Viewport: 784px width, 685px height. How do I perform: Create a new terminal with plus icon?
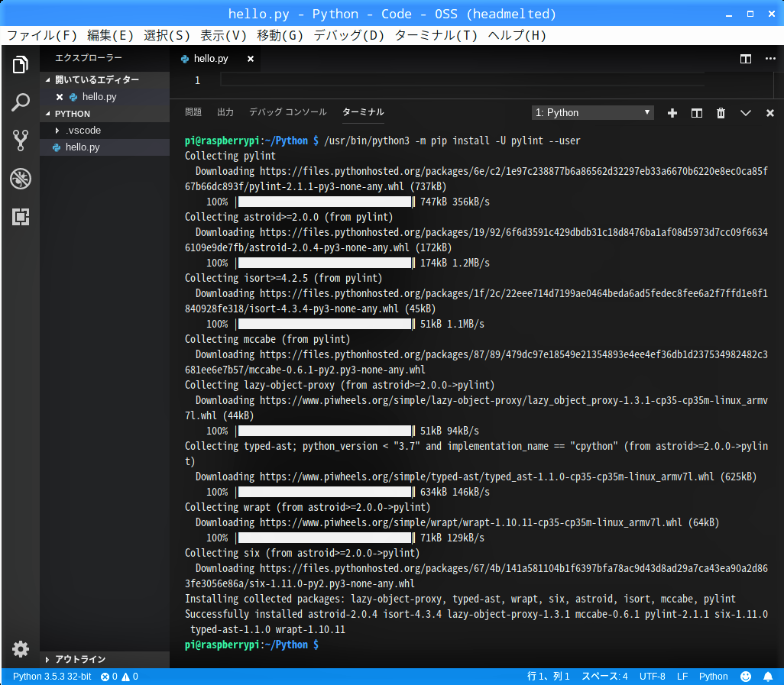coord(672,113)
